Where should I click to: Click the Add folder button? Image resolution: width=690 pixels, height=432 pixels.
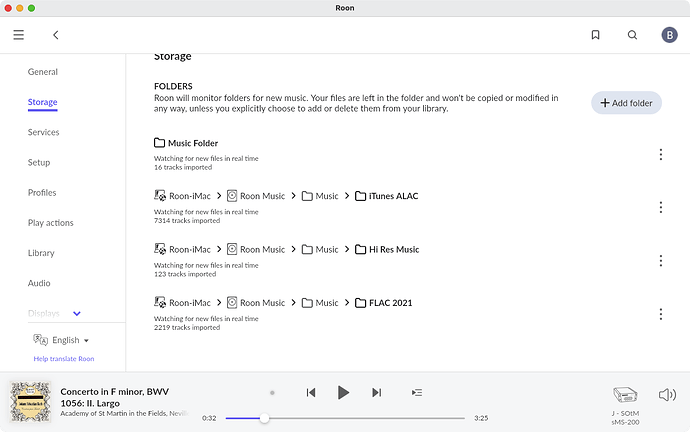coord(626,103)
